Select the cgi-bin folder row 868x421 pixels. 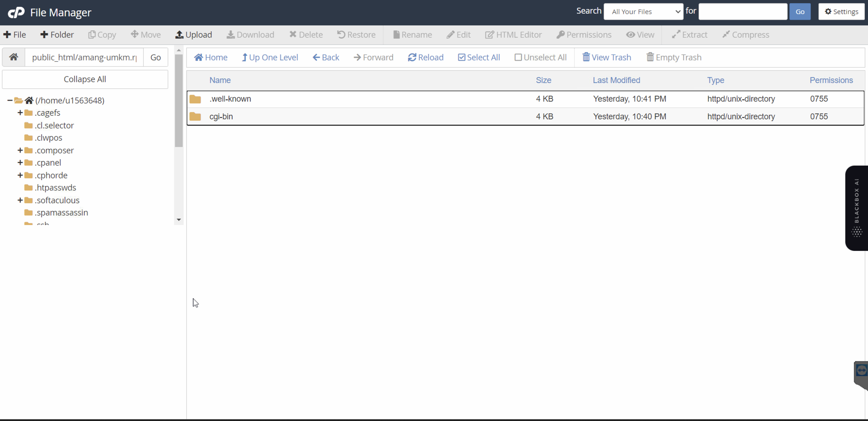click(525, 116)
